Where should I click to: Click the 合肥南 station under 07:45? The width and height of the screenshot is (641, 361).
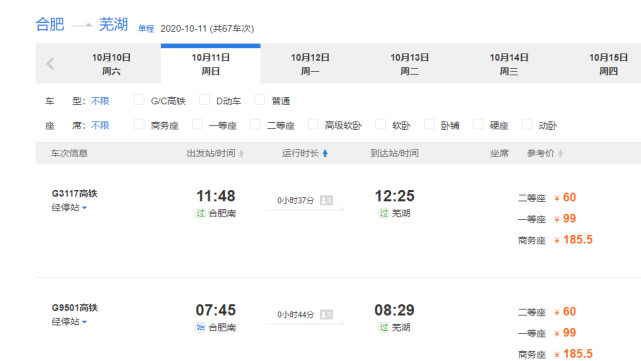(222, 327)
